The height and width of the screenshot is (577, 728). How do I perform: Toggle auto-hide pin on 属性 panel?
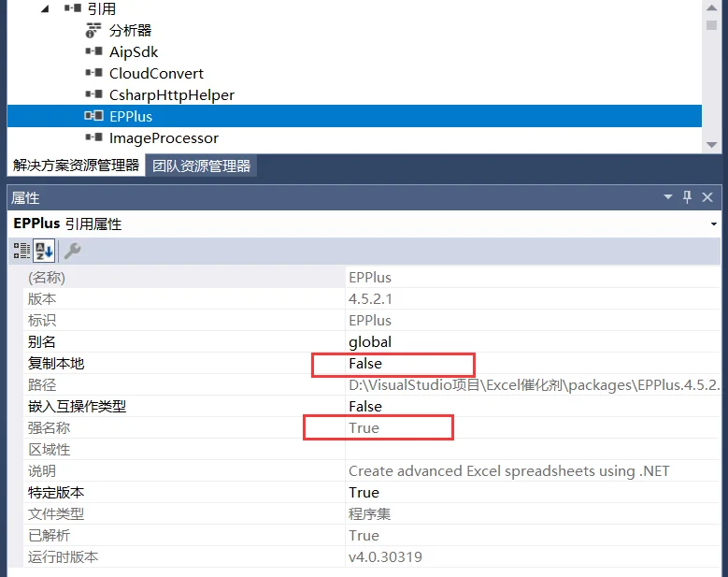click(688, 197)
